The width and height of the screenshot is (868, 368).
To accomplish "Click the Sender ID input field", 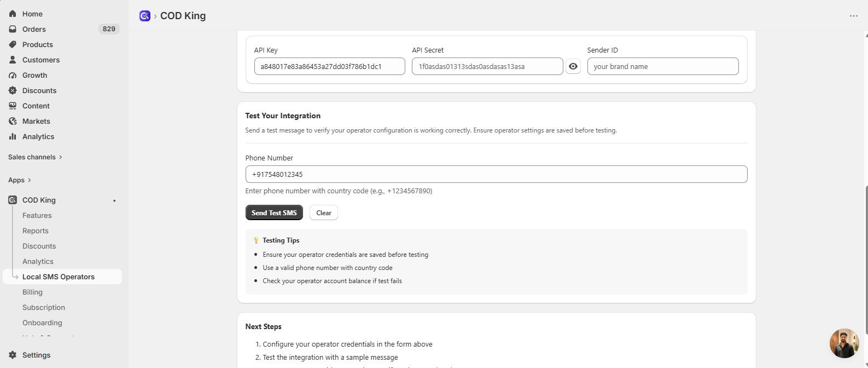I will [x=663, y=66].
